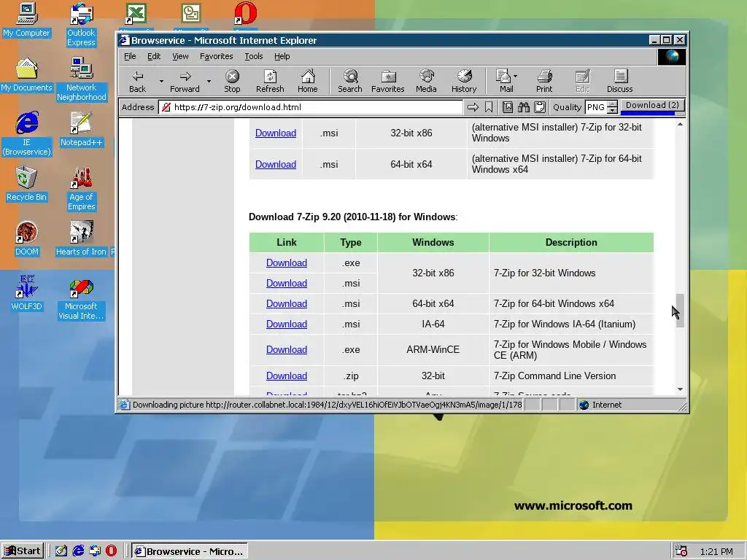Open the File menu

[130, 56]
